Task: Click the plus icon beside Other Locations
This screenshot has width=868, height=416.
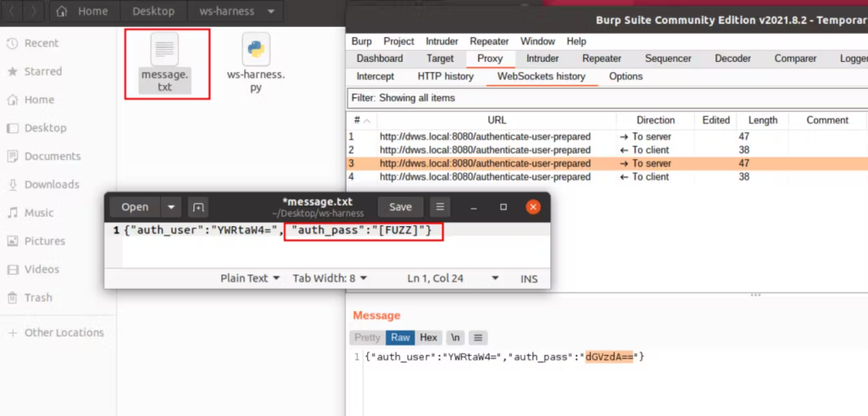Action: click(12, 332)
